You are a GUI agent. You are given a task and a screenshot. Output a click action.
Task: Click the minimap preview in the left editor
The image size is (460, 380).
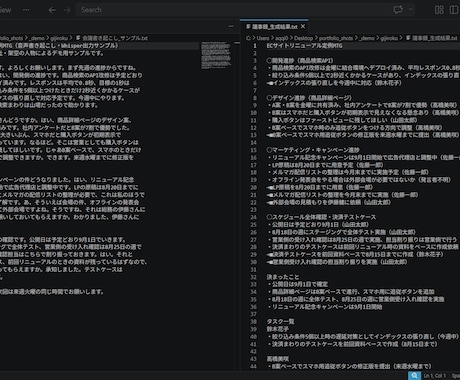216,55
